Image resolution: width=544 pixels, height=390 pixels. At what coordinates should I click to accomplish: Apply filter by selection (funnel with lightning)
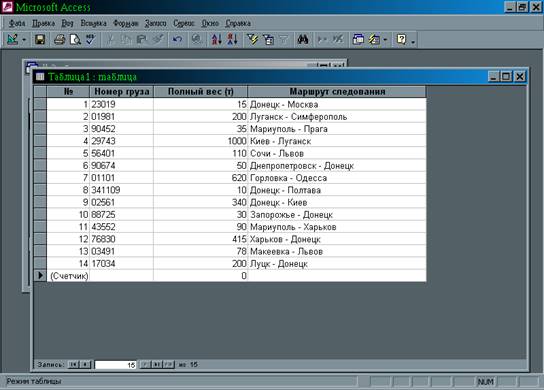coord(252,40)
